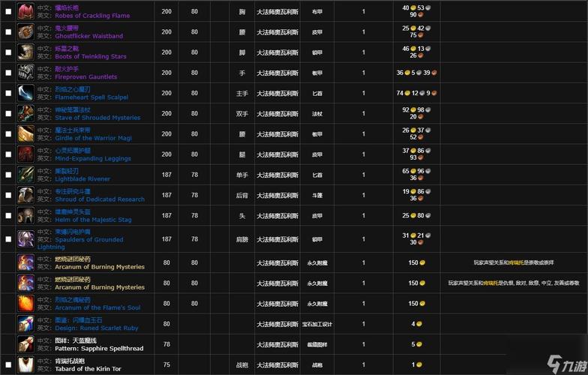The image size is (588, 375).
Task: Open the Helm of the Majestic Stag icon
Action: point(25,216)
